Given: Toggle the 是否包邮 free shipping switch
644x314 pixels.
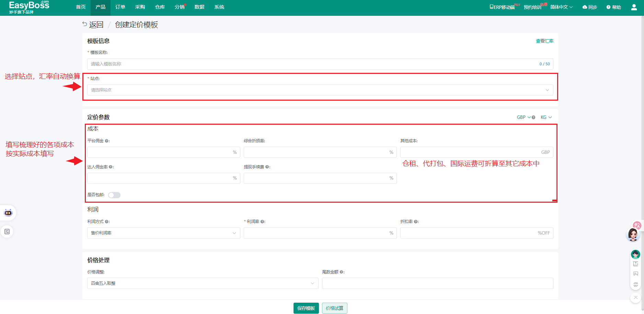Looking at the screenshot, I should click(114, 195).
